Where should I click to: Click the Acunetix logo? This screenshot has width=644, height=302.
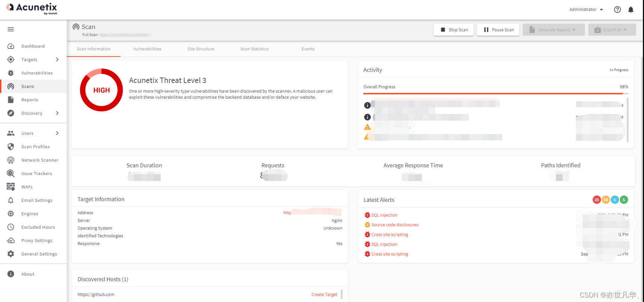(x=32, y=8)
